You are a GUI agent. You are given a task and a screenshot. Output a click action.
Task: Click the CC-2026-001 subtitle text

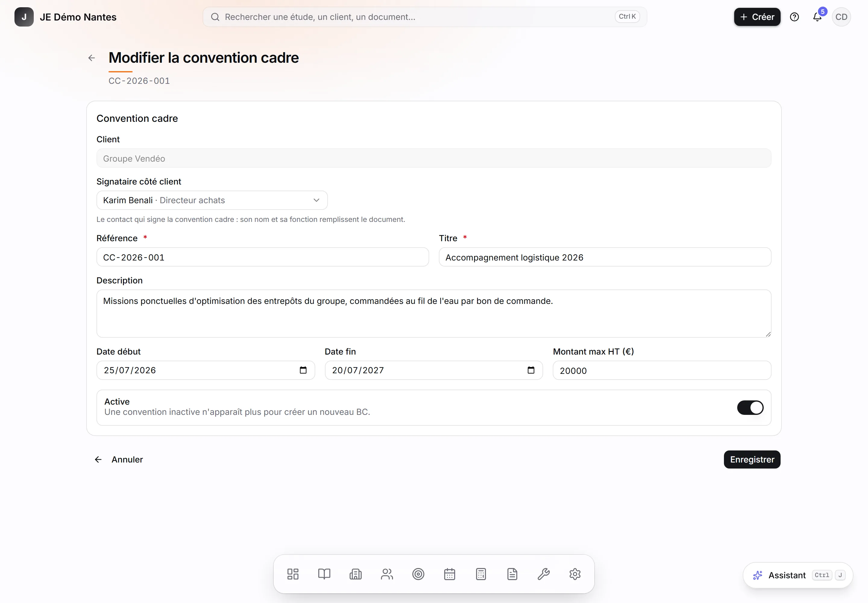[x=139, y=81]
